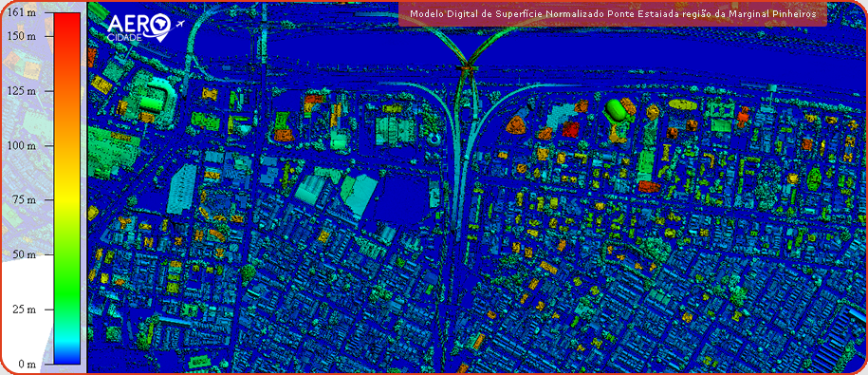Click the bright green oval dome building

point(615,110)
